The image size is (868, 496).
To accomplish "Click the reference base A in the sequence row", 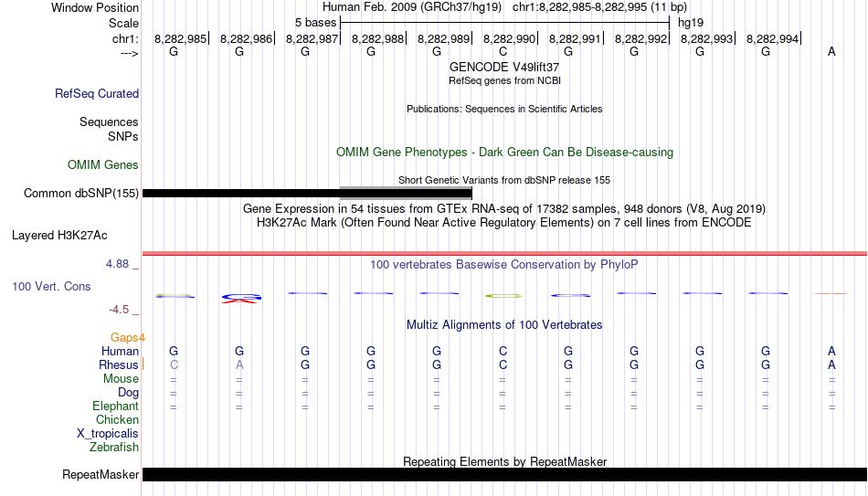I will (831, 51).
